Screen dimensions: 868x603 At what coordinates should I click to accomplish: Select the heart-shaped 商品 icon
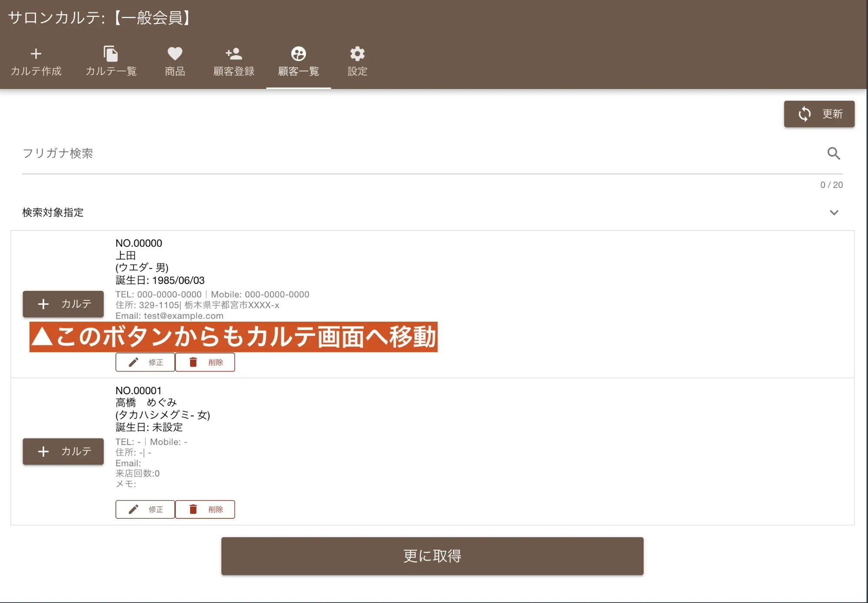click(x=174, y=54)
